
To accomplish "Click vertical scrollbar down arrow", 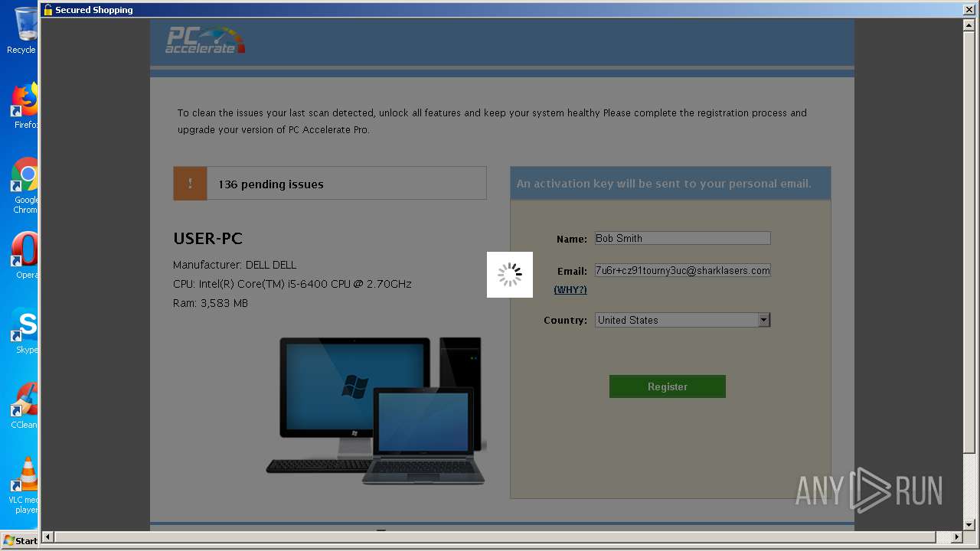I will tap(969, 524).
